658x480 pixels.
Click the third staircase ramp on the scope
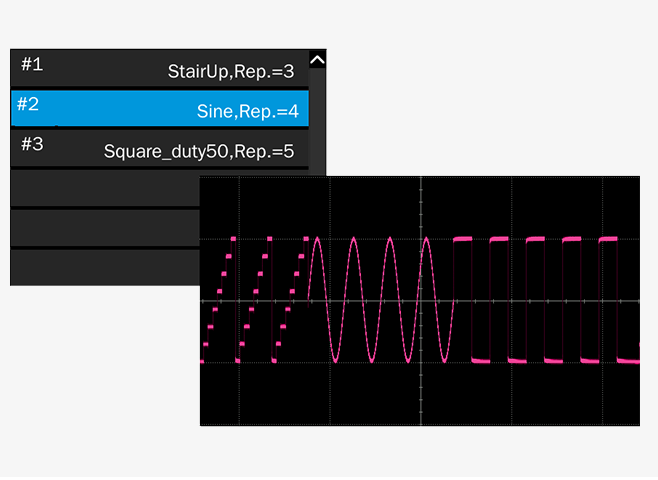(290, 300)
